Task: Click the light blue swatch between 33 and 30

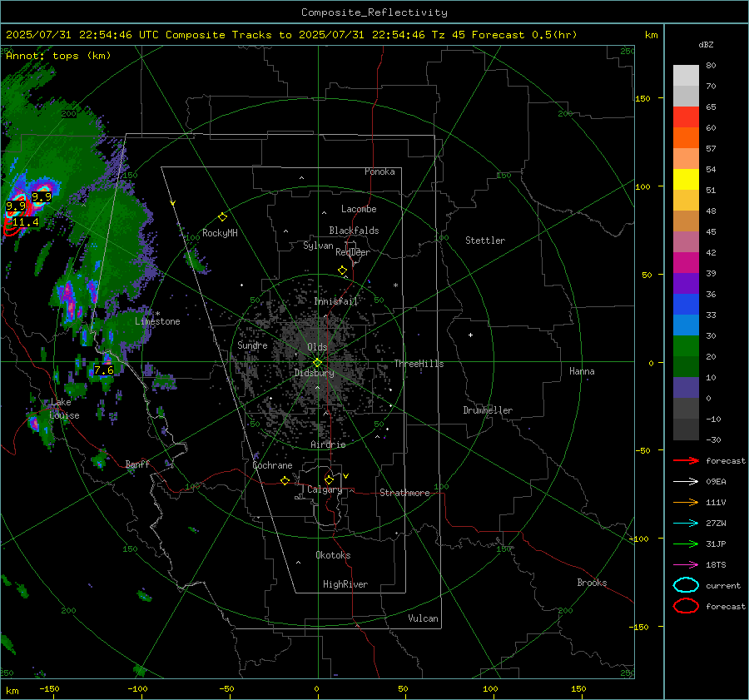Action: click(686, 325)
